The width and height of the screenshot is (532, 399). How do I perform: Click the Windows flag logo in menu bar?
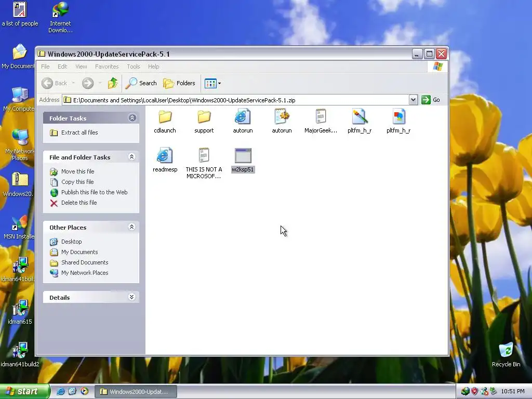coord(437,66)
